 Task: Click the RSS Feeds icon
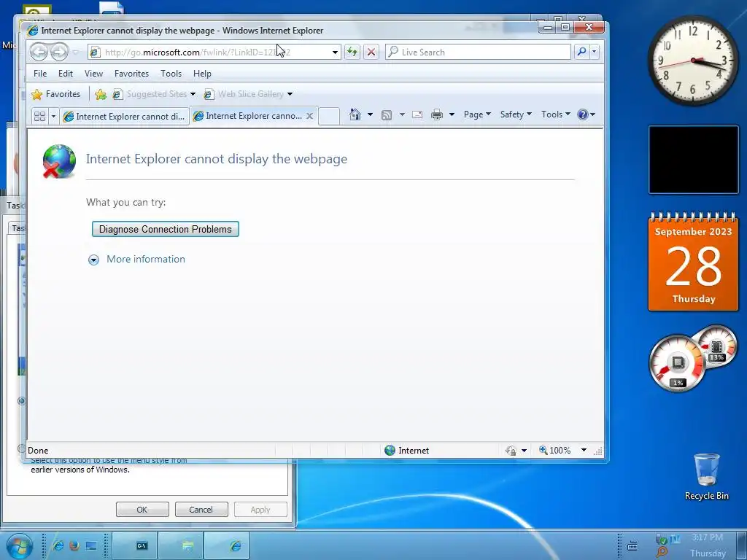click(387, 114)
